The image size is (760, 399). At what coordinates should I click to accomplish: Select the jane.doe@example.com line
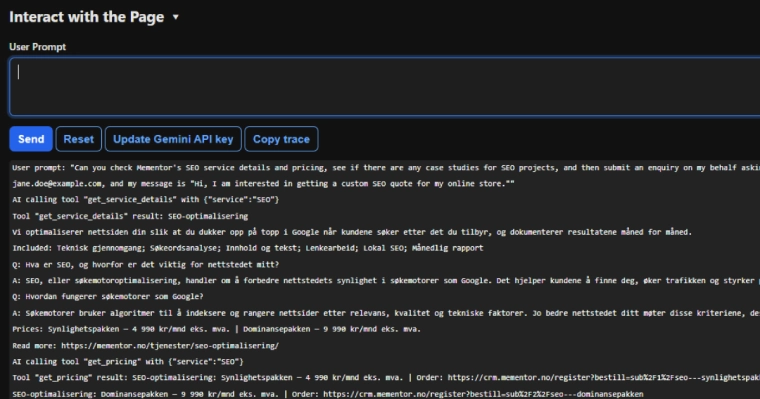[x=263, y=184]
